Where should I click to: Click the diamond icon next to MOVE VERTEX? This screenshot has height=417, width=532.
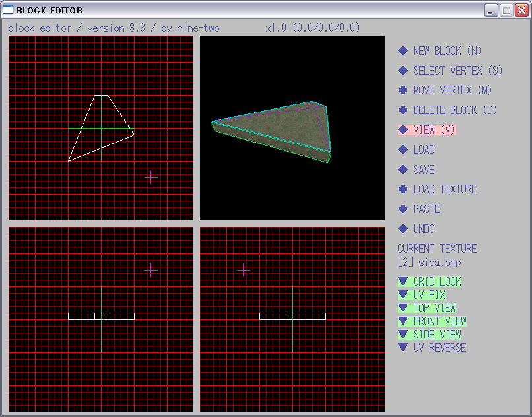[x=403, y=90]
